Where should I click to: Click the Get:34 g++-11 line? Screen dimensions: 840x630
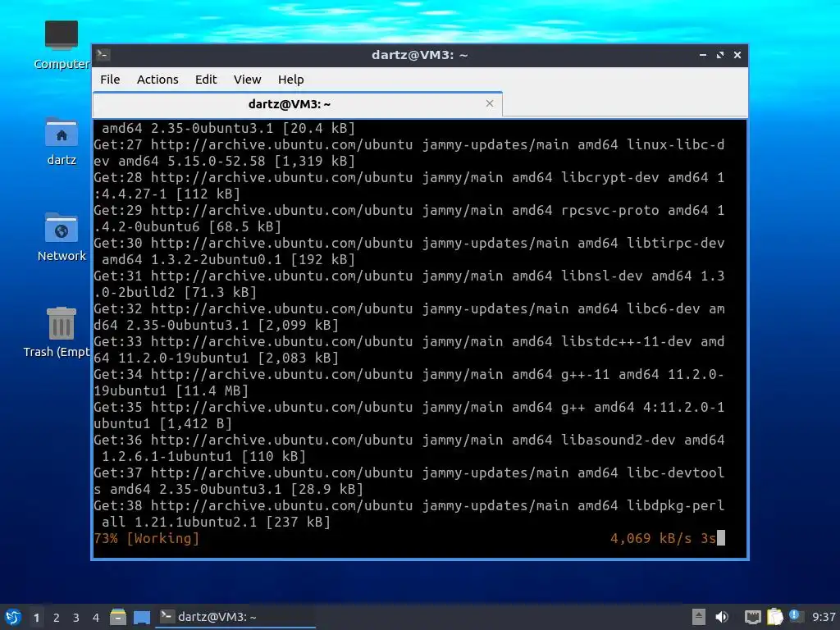(409, 382)
